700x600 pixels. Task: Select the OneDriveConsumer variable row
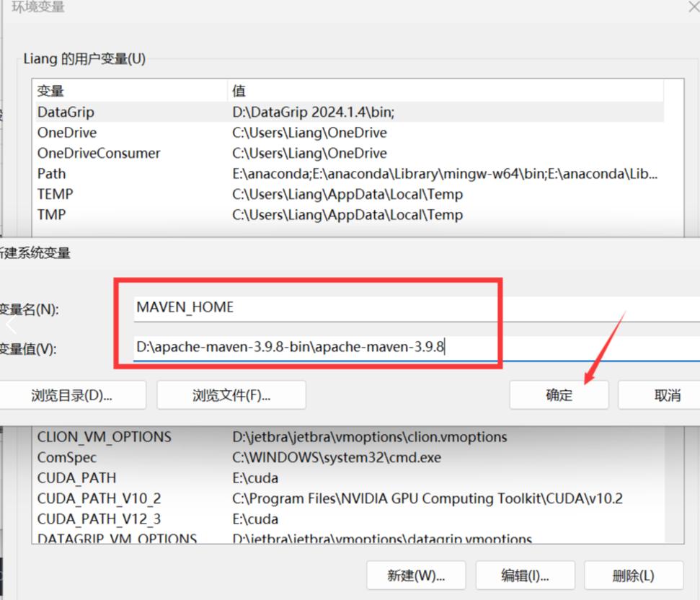tap(350, 153)
